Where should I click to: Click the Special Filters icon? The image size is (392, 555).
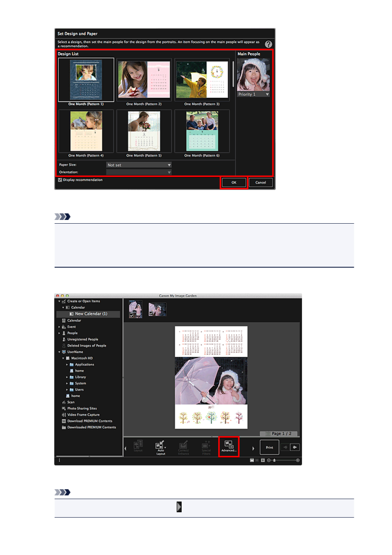[x=206, y=447]
